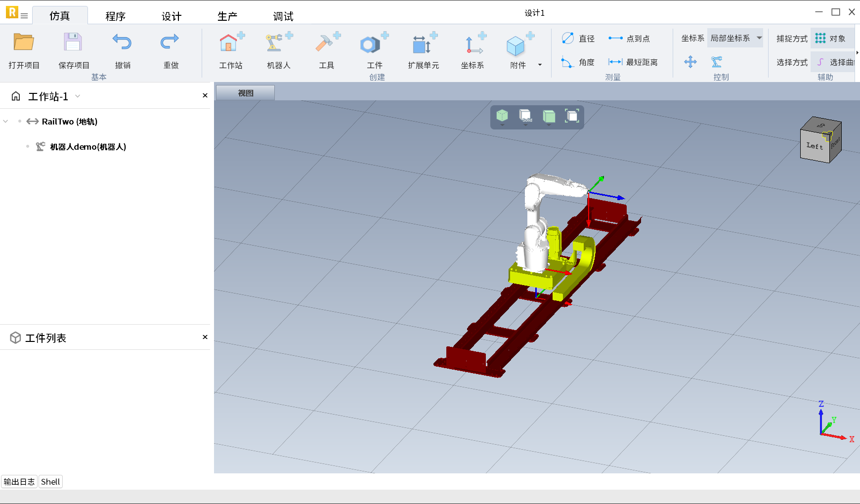
Task: Open the 局部坐标系 coordinate system dropdown
Action: [735, 38]
